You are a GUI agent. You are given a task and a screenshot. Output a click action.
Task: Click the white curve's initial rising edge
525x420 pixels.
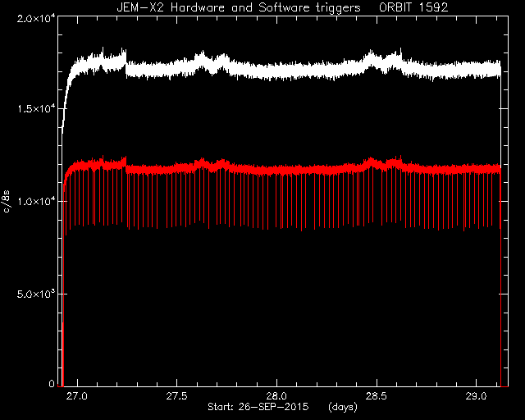66,100
